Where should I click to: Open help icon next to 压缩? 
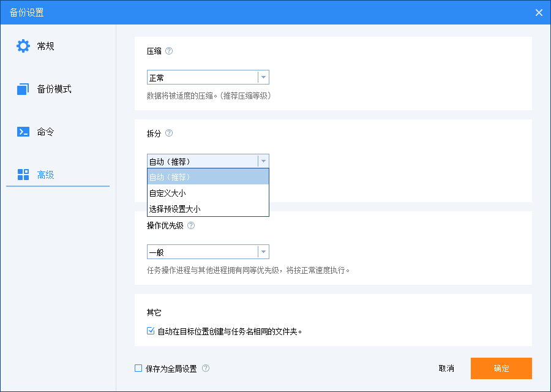(x=169, y=51)
